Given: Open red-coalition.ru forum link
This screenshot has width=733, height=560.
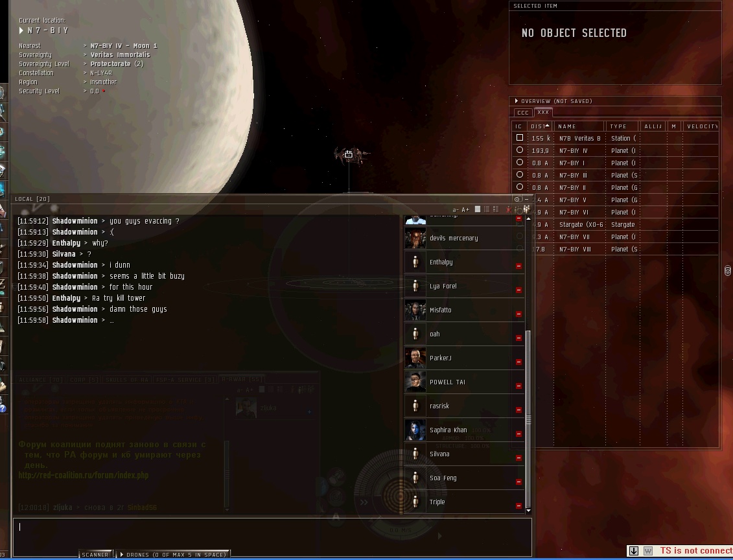Looking at the screenshot, I should 83,475.
